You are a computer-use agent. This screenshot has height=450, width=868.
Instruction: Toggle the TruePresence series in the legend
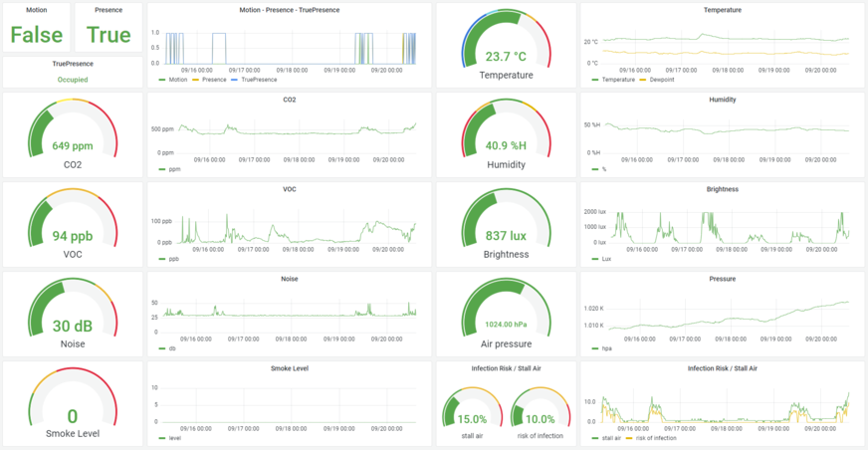pos(258,80)
